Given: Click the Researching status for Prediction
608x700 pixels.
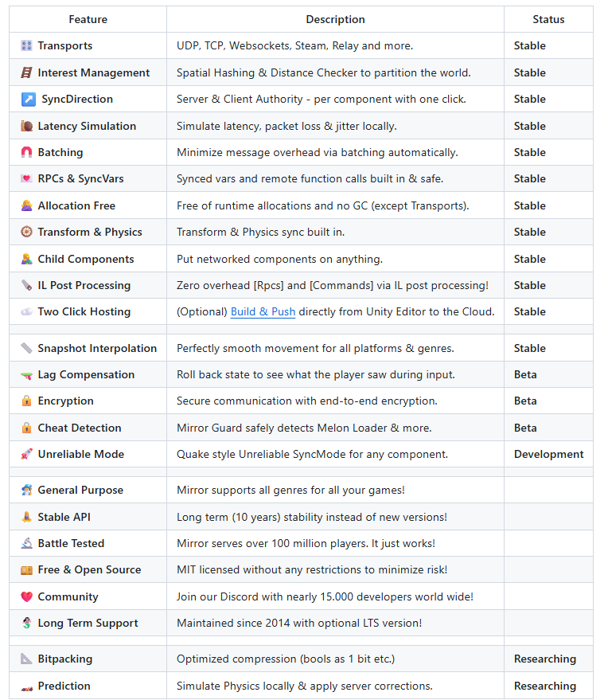Looking at the screenshot, I should tap(544, 686).
